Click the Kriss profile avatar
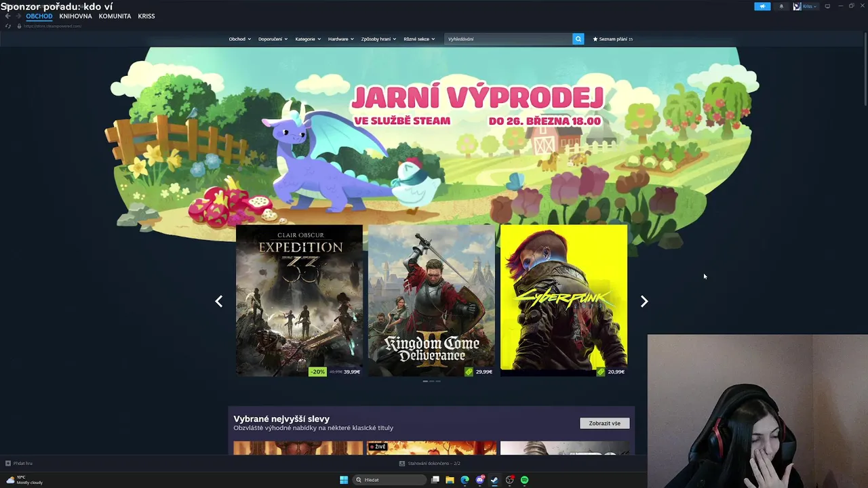This screenshot has height=488, width=868. (797, 6)
